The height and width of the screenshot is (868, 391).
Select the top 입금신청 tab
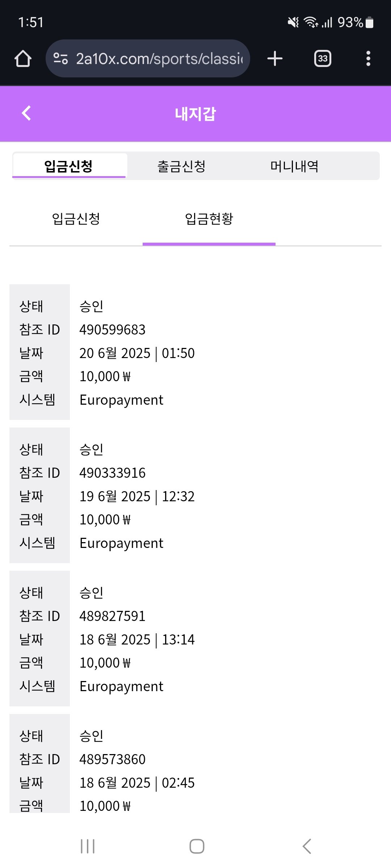tap(69, 166)
